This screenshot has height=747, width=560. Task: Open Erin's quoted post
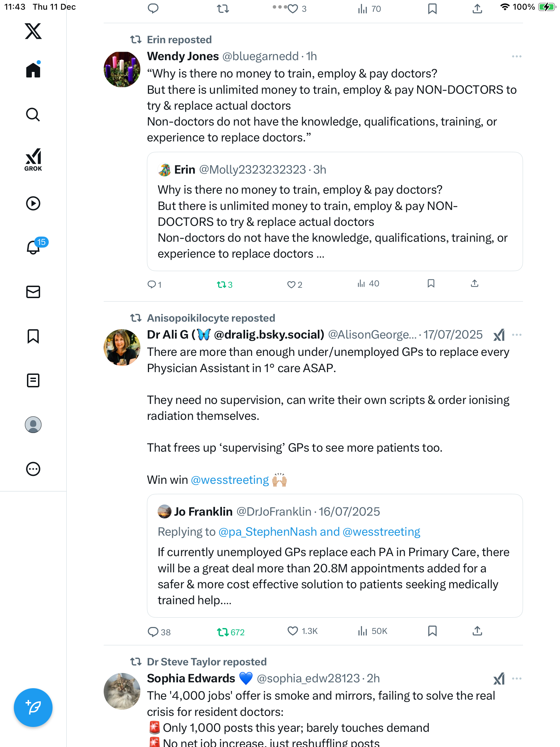pos(334,221)
